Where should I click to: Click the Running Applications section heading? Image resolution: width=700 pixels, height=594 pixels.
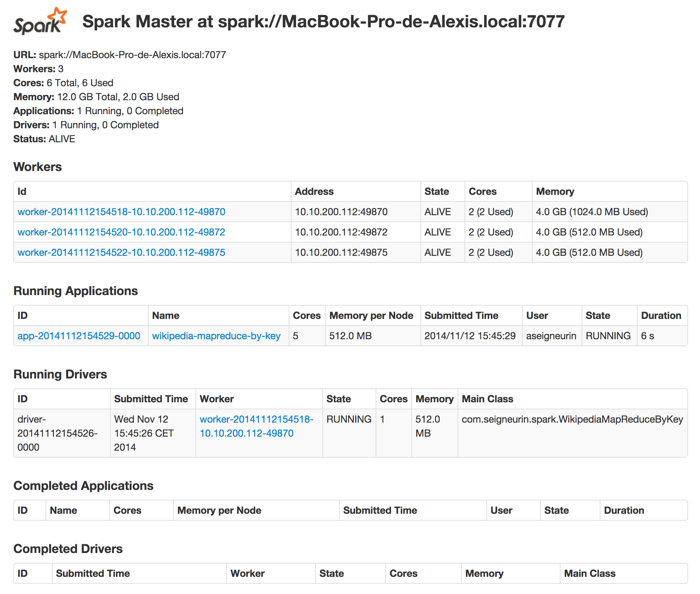click(x=75, y=291)
